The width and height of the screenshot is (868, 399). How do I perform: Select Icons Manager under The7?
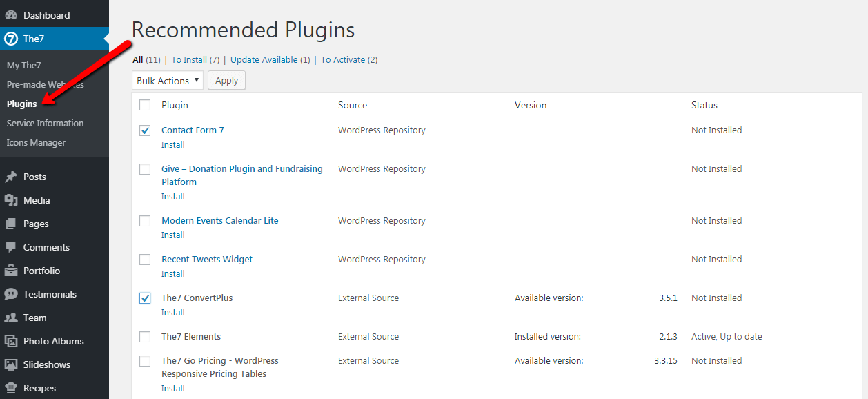pos(35,142)
